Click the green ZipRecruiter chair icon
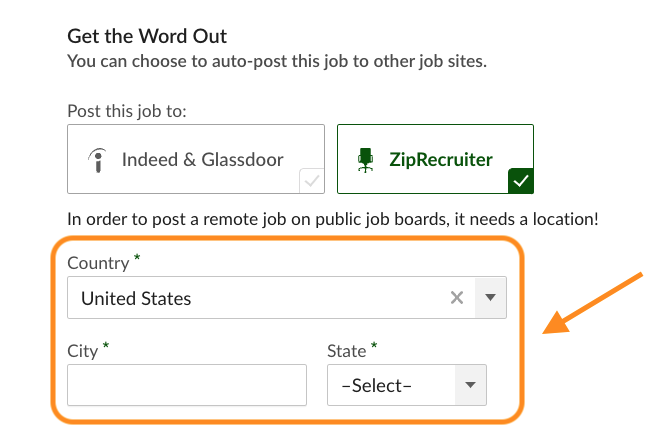The width and height of the screenshot is (666, 441). coord(365,160)
